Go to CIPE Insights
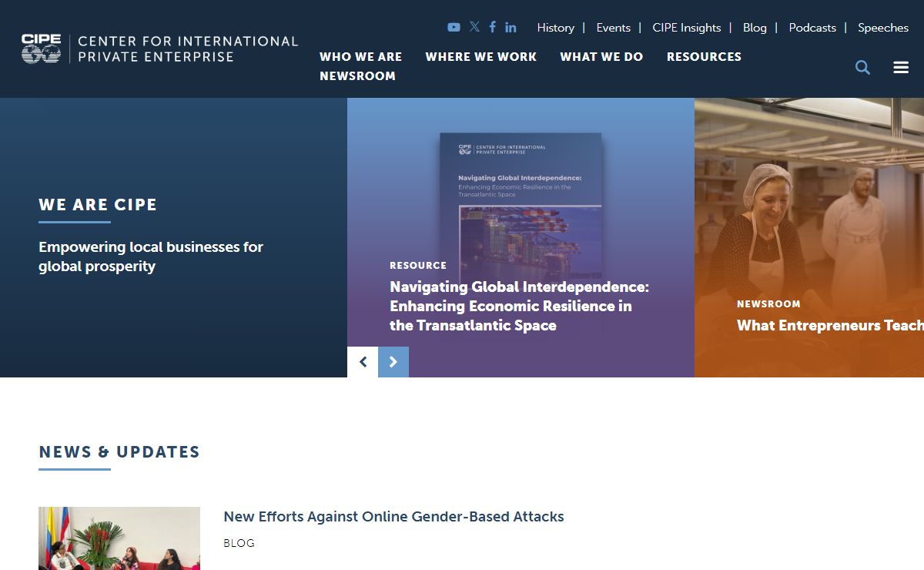924x570 pixels. pyautogui.click(x=687, y=28)
